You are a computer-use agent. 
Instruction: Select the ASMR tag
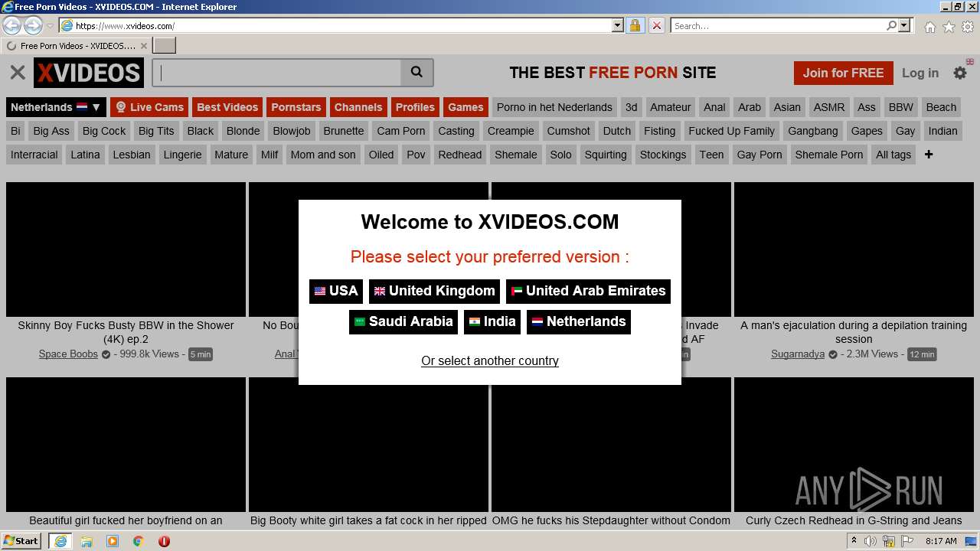coord(829,107)
